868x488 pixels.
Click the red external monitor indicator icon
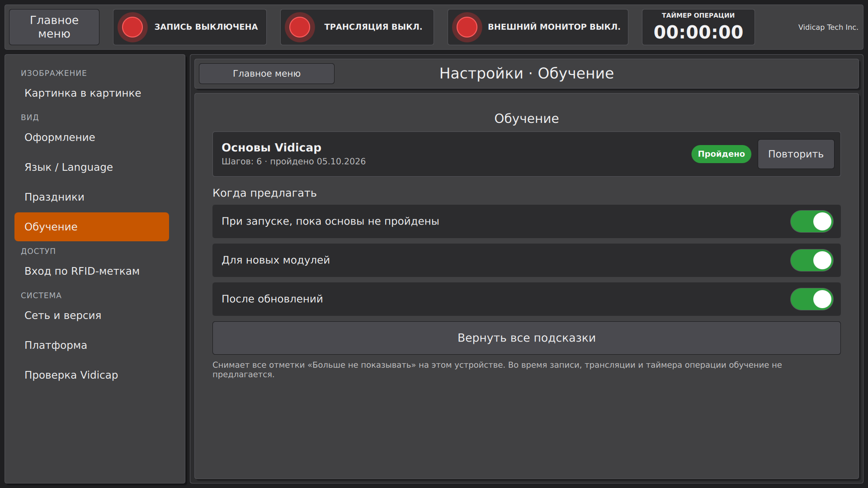coord(467,27)
